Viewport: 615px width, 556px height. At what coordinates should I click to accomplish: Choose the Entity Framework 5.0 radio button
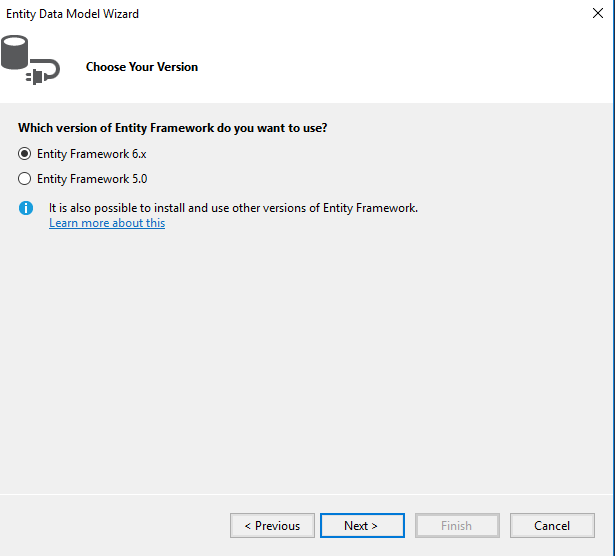(24, 179)
